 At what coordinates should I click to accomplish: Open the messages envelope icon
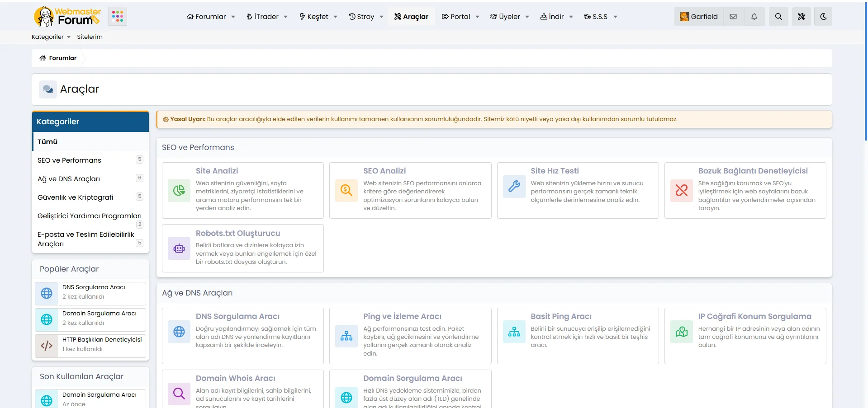point(733,17)
